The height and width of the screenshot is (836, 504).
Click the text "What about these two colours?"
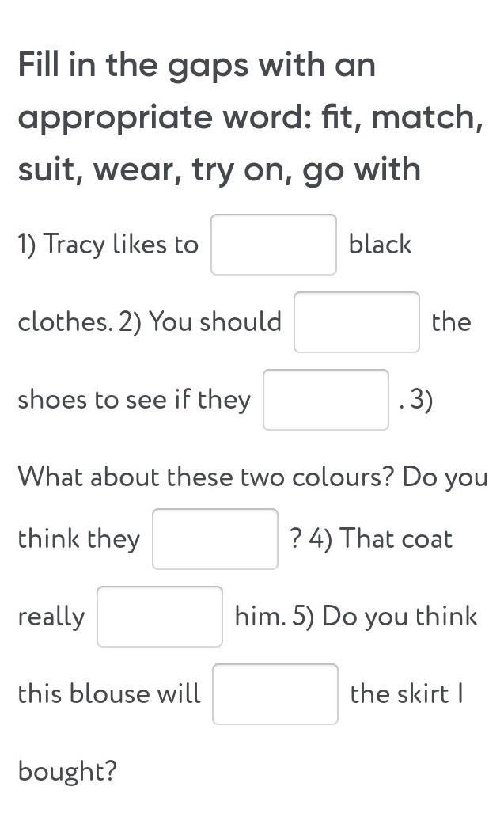(206, 477)
